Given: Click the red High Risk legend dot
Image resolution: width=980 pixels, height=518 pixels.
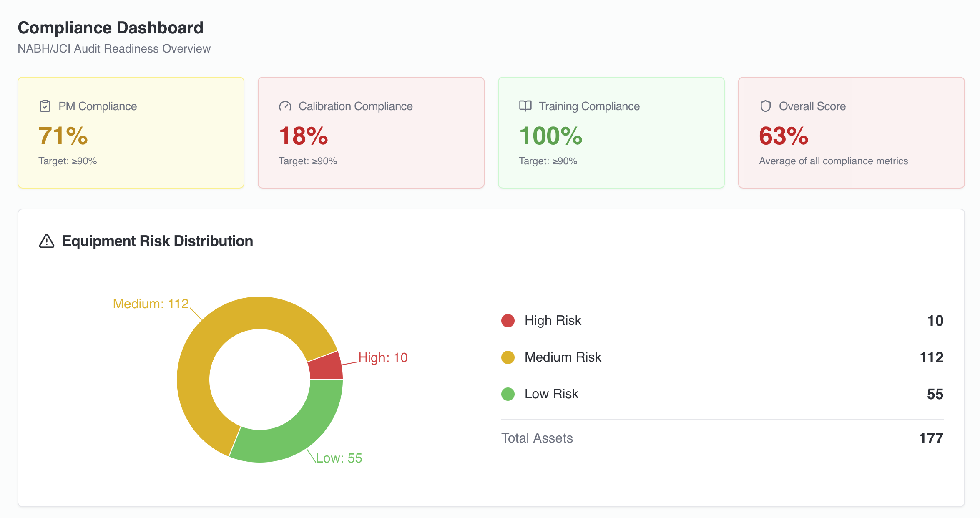Looking at the screenshot, I should click(x=507, y=320).
